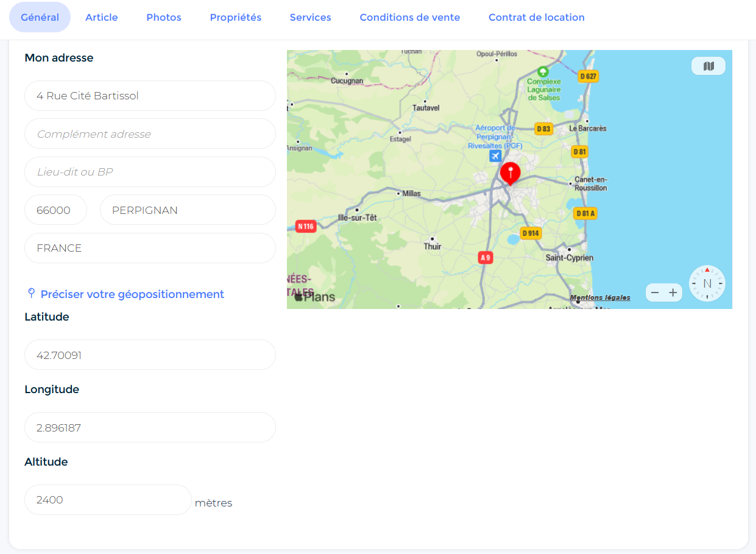Viewport: 756px width, 554px height.
Task: Click the geolocation pin icon beside Préciser
Action: tap(32, 294)
